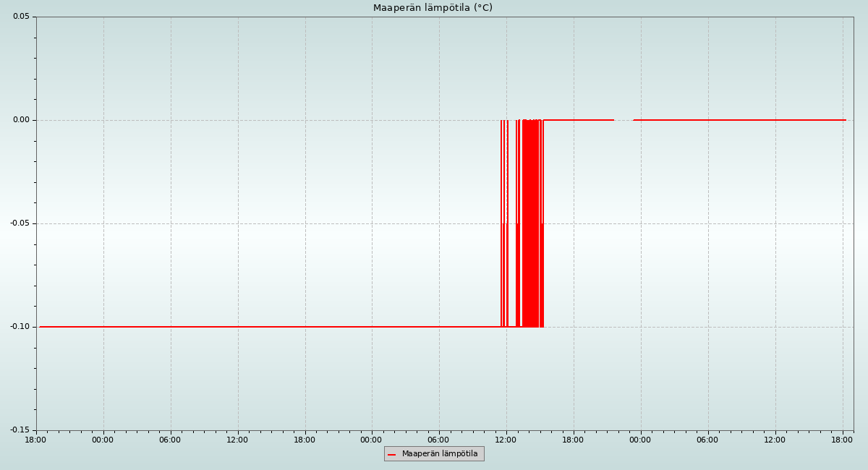This screenshot has height=470, width=868.
Task: Click the last 12:00 time label
Action: pos(775,440)
